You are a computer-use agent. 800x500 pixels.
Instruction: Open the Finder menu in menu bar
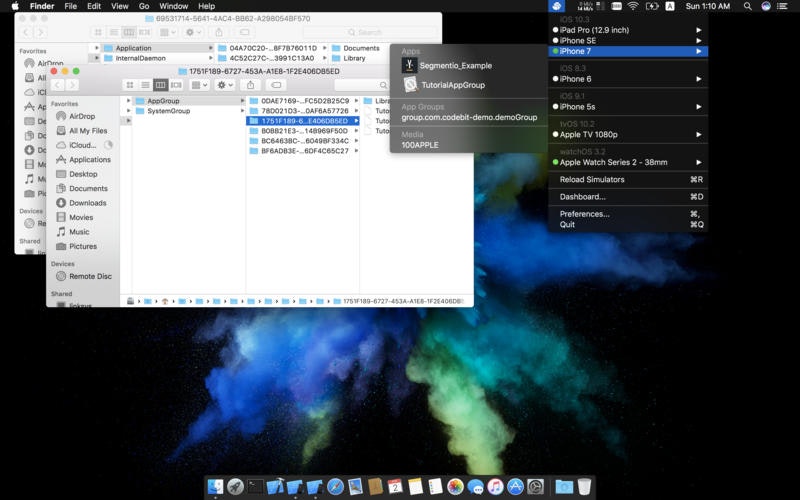(42, 6)
